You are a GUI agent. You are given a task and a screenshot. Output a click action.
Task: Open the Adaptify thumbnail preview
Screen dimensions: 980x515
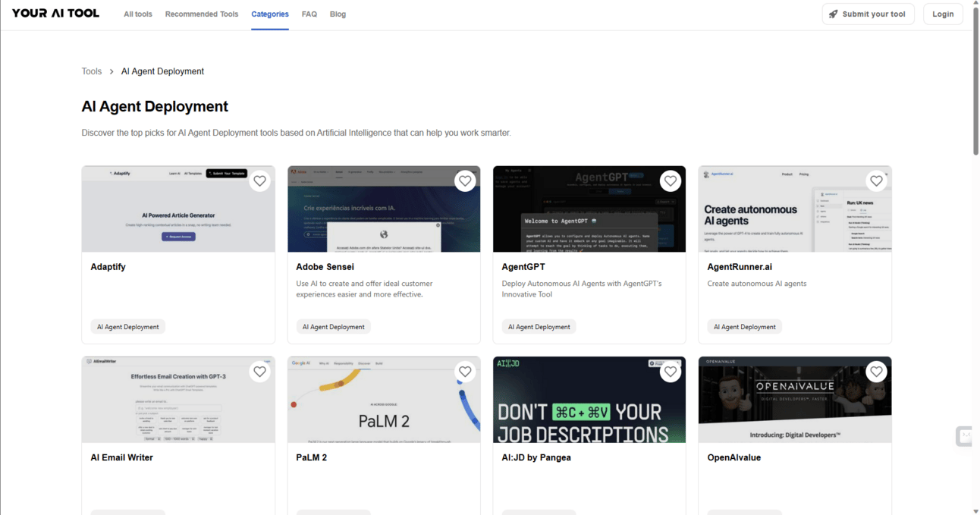[x=178, y=209]
